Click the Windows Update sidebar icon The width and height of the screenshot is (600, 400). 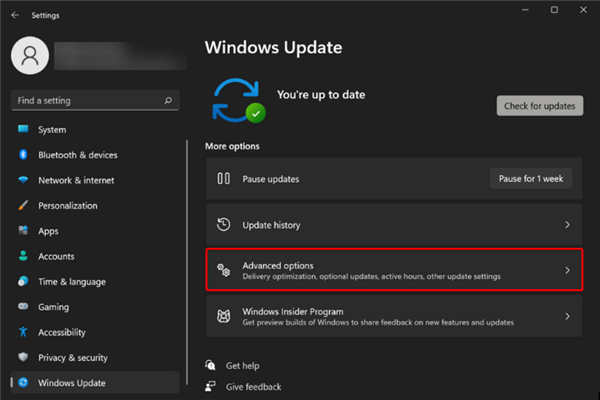23,382
